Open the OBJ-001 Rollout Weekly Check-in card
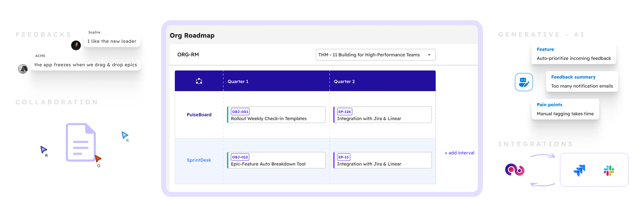Viewport: 644px width, 217px height. pos(276,115)
